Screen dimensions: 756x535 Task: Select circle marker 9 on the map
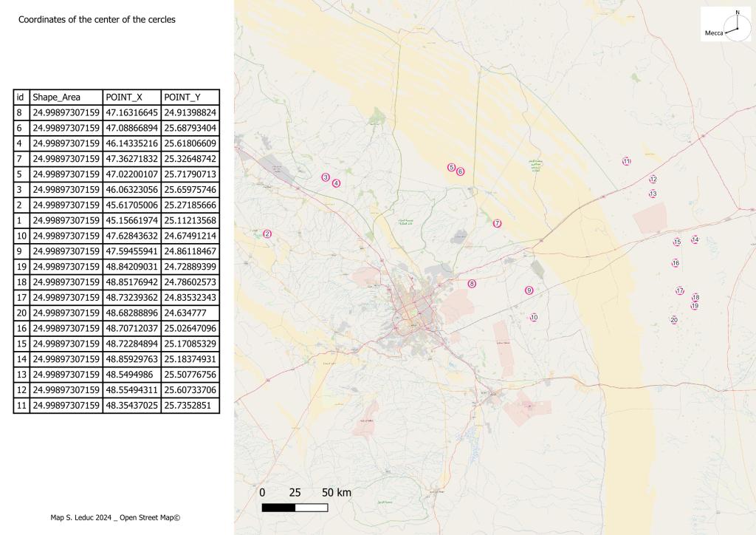[x=529, y=290]
